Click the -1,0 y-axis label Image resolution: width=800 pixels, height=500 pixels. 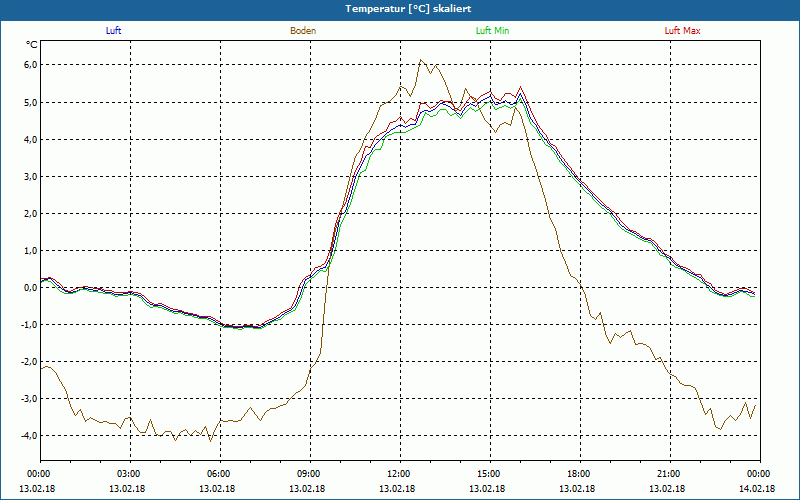29,324
